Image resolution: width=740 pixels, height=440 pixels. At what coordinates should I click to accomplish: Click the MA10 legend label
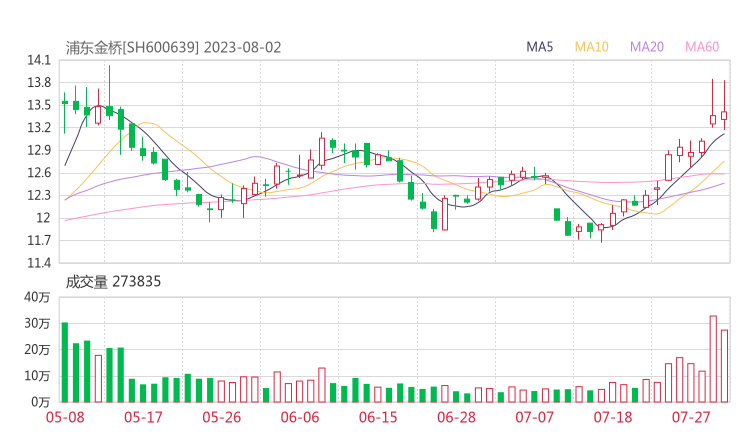[591, 47]
